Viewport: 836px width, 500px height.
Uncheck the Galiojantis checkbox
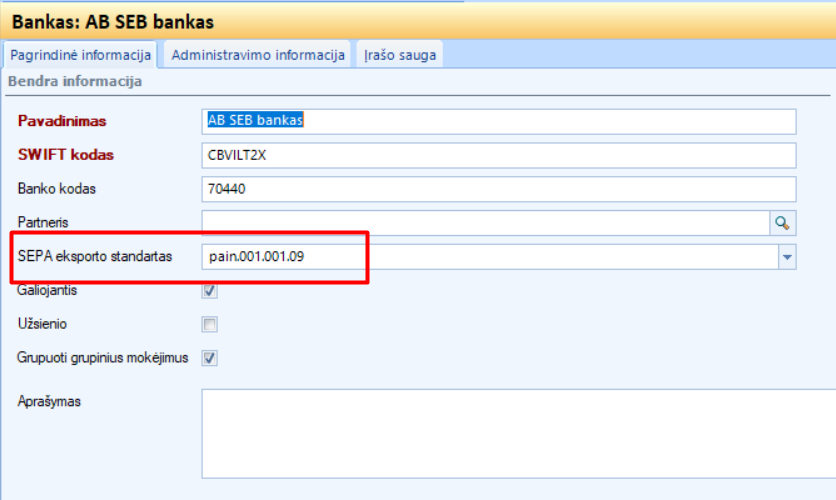pyautogui.click(x=210, y=291)
